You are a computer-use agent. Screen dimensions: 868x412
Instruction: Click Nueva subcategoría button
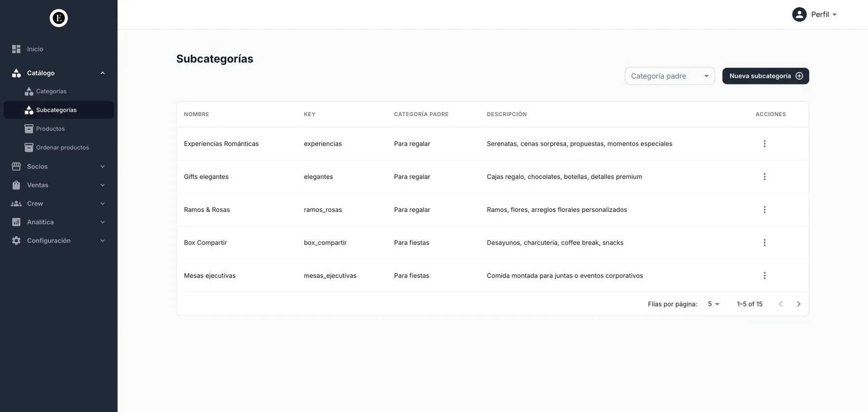pos(765,76)
